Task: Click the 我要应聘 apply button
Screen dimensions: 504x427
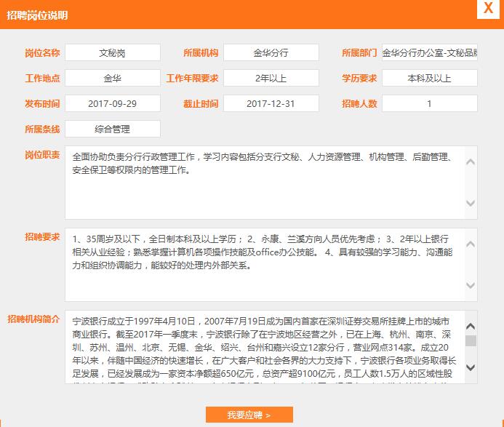Action: [249, 415]
